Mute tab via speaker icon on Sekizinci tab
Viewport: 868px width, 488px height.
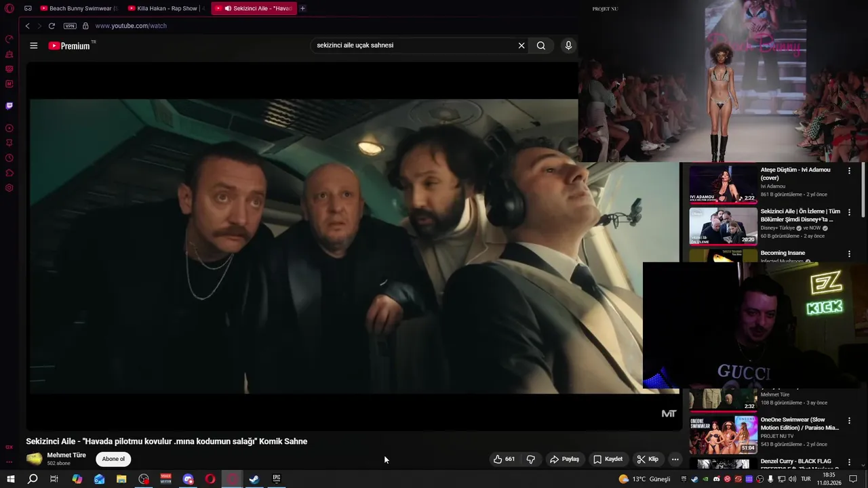[x=228, y=8]
